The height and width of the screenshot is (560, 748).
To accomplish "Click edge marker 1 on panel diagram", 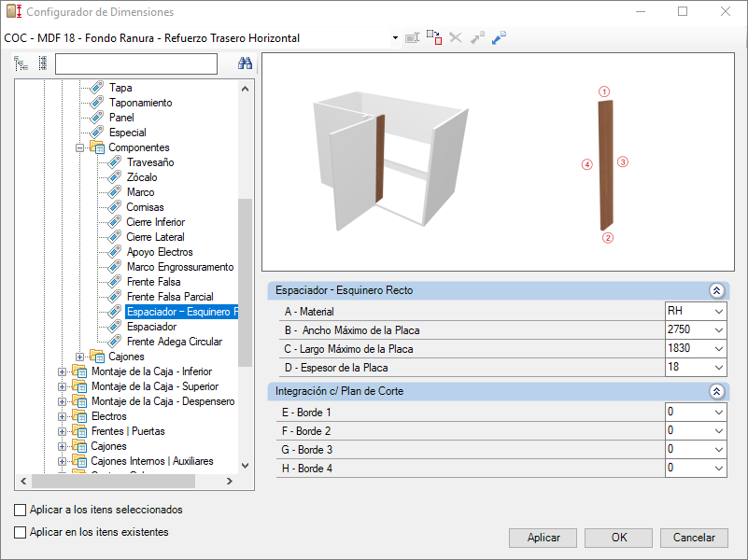I will point(604,91).
